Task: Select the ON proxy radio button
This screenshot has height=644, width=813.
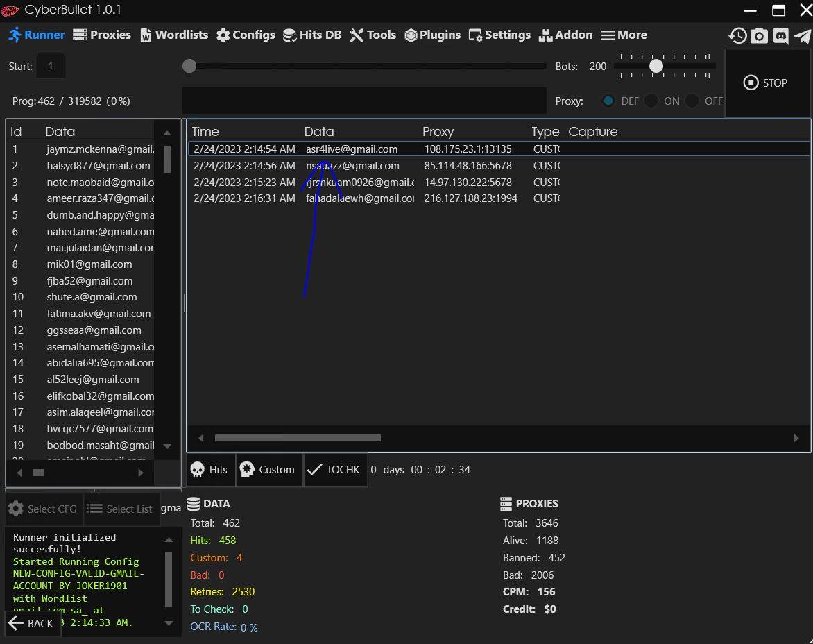Action: [651, 101]
